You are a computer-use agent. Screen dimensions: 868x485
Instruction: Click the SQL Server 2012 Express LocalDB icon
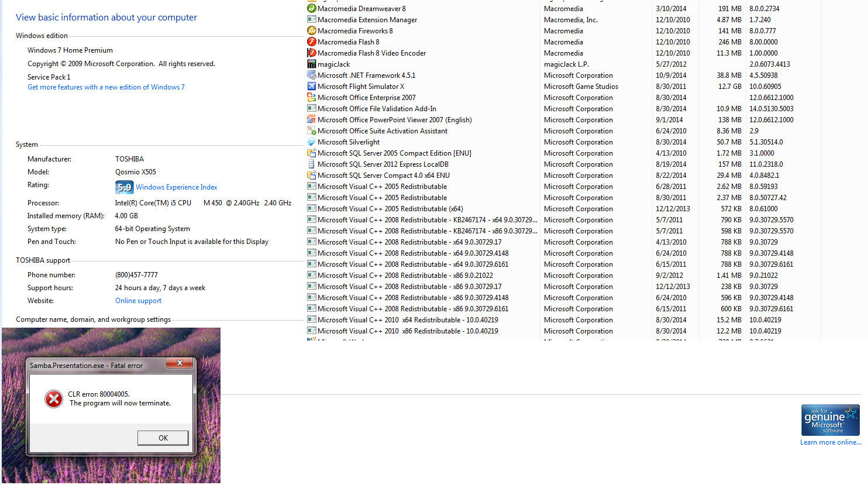coord(312,164)
